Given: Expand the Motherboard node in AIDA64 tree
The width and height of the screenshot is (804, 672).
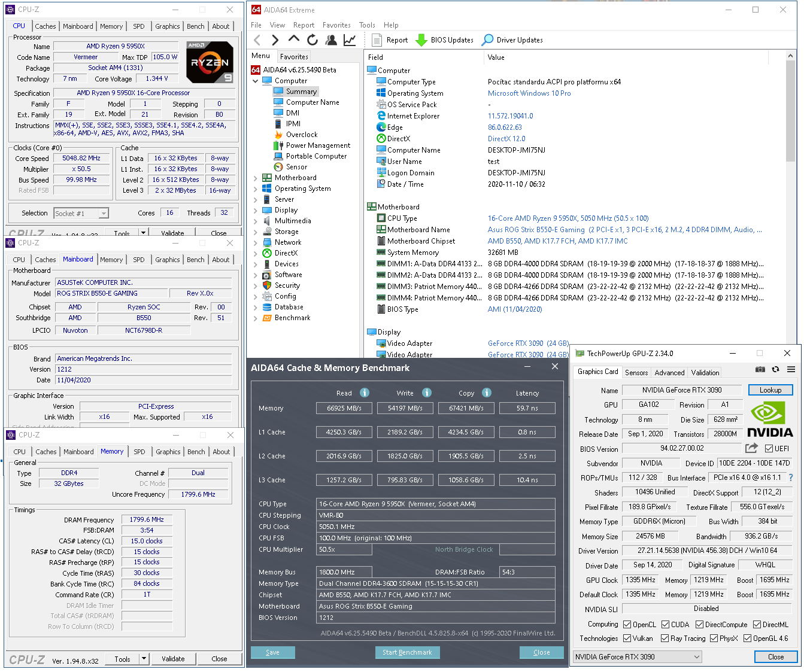Looking at the screenshot, I should point(256,178).
